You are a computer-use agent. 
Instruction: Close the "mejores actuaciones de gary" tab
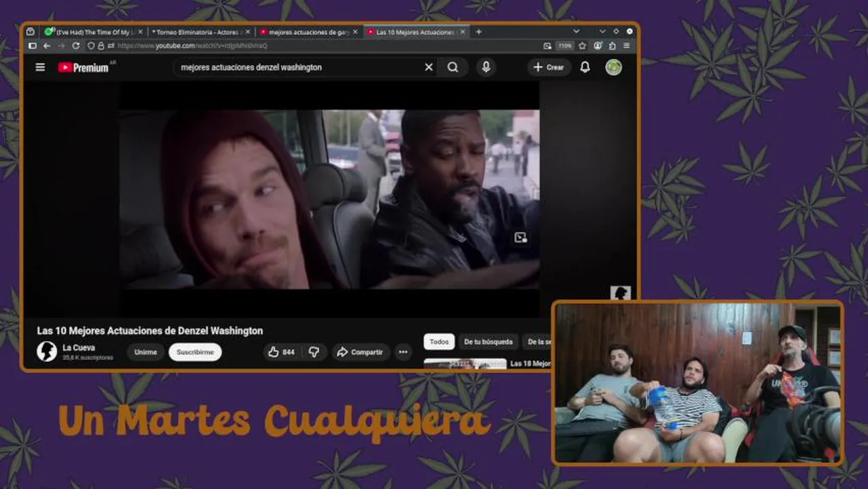click(355, 31)
